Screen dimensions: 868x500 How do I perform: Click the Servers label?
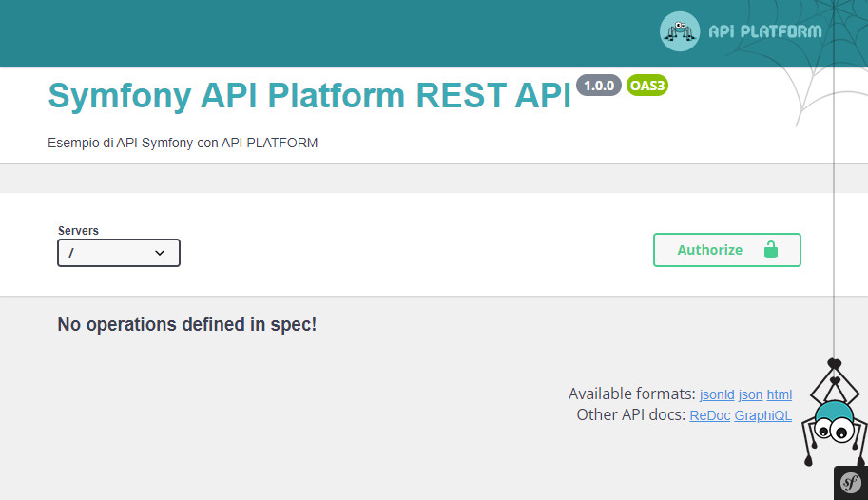pyautogui.click(x=78, y=230)
